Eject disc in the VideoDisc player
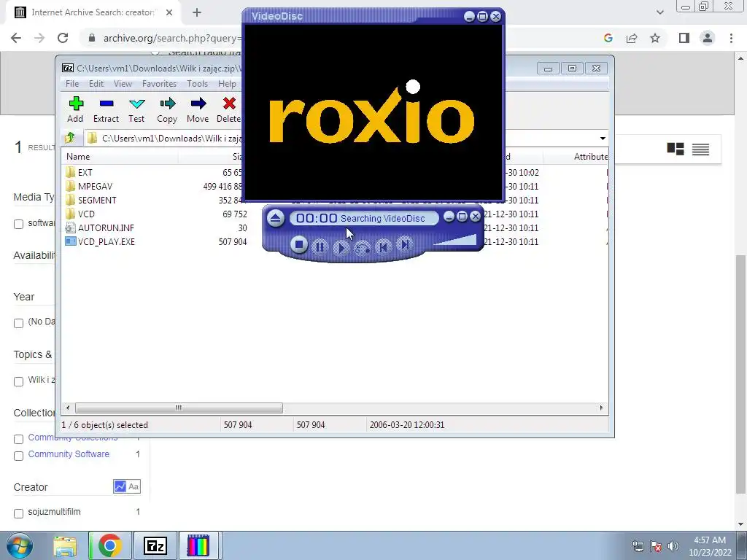 tap(275, 219)
